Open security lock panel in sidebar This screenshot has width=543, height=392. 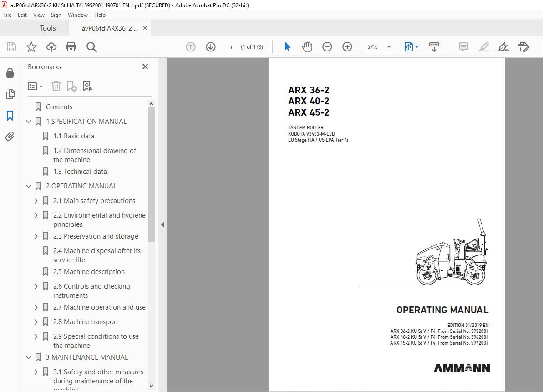coord(10,73)
